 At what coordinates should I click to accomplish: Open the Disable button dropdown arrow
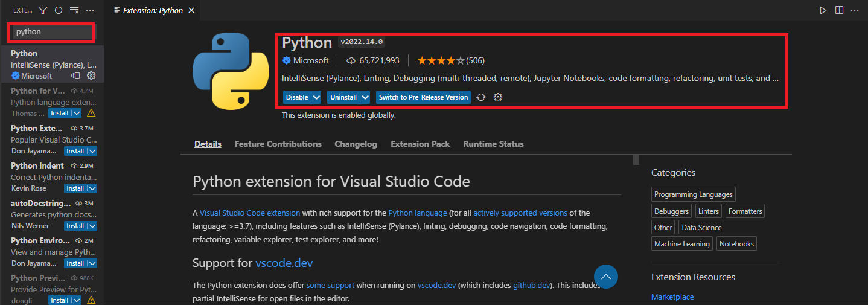pos(316,97)
